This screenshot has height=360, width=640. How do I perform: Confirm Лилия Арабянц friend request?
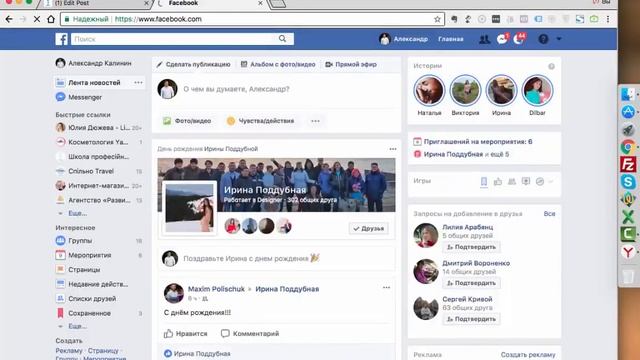pyautogui.click(x=471, y=247)
